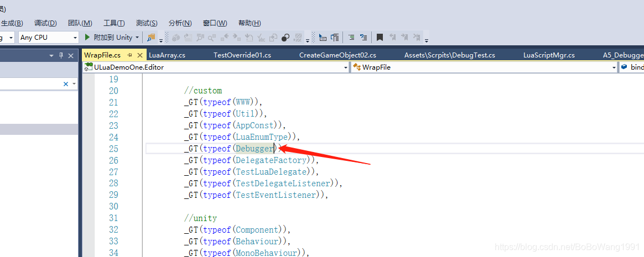Click the search input in the left panel

click(x=31, y=84)
